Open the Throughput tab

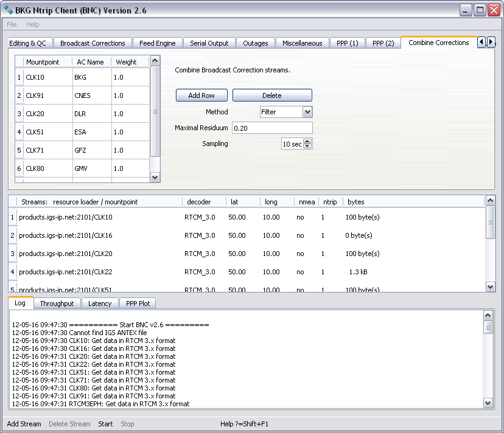coord(57,303)
